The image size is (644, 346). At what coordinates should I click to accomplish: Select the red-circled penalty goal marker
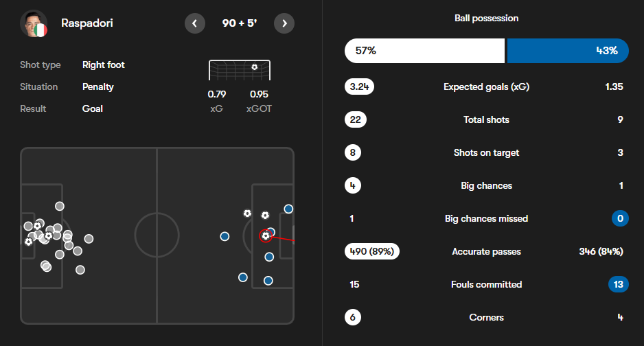click(266, 235)
